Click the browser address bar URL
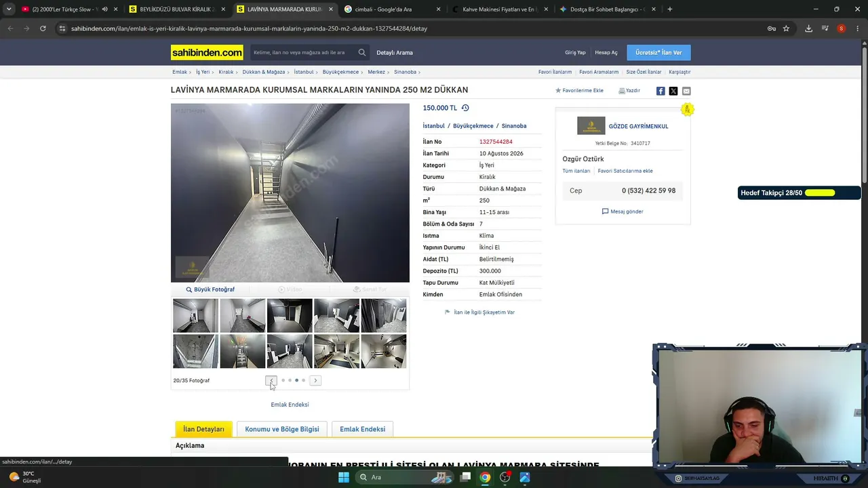Image resolution: width=868 pixels, height=488 pixels. click(249, 28)
